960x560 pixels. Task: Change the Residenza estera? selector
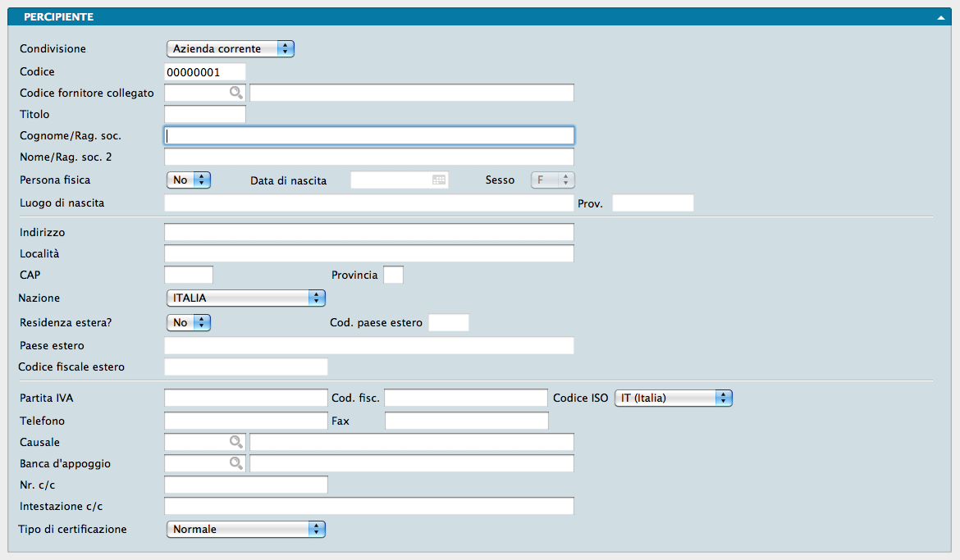[x=189, y=323]
